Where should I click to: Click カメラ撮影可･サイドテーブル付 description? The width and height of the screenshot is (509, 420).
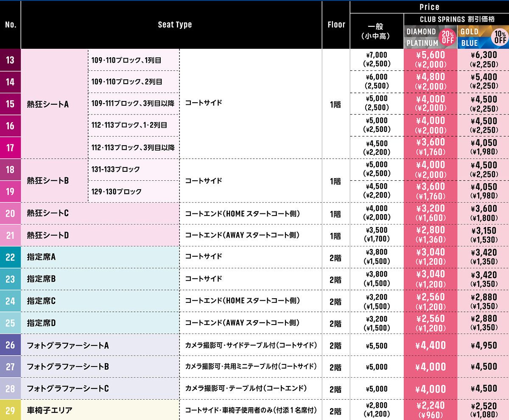251,345
